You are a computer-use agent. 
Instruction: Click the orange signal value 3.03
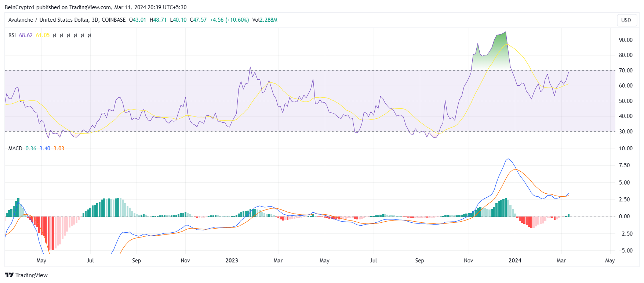(x=59, y=148)
